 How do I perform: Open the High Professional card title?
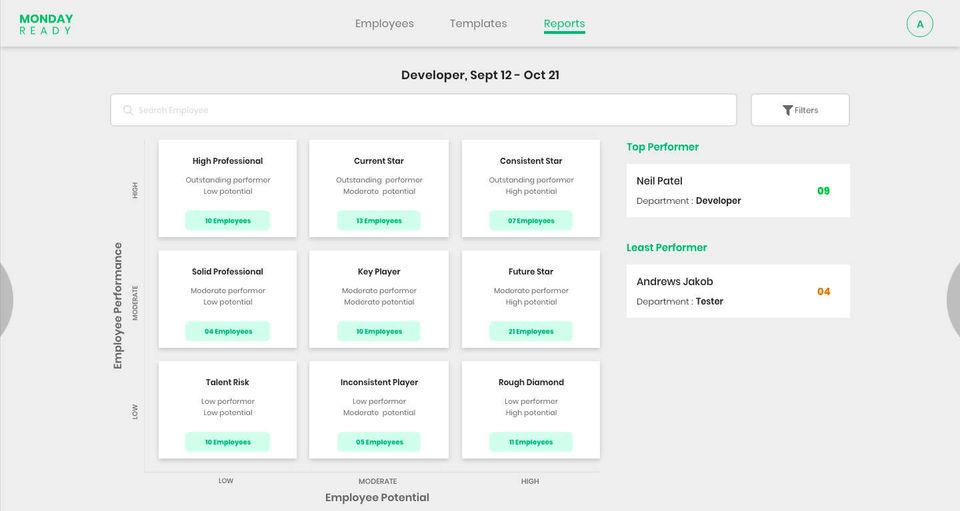coord(228,161)
